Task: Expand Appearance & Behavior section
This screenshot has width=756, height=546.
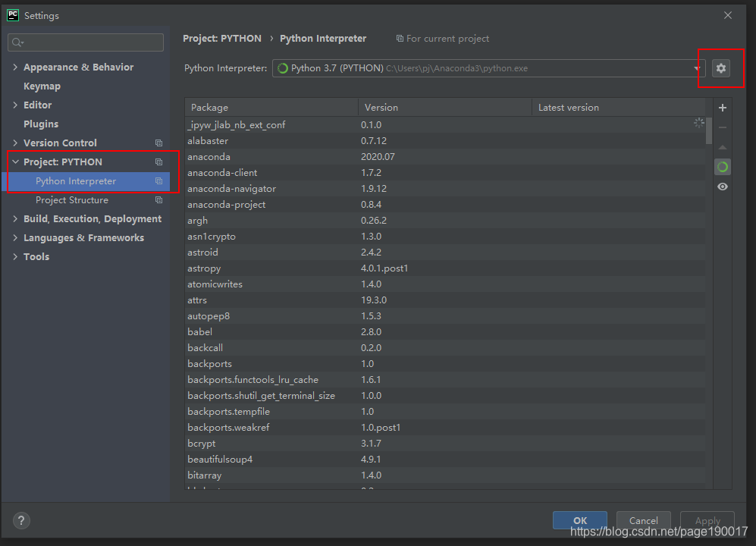Action: 15,67
